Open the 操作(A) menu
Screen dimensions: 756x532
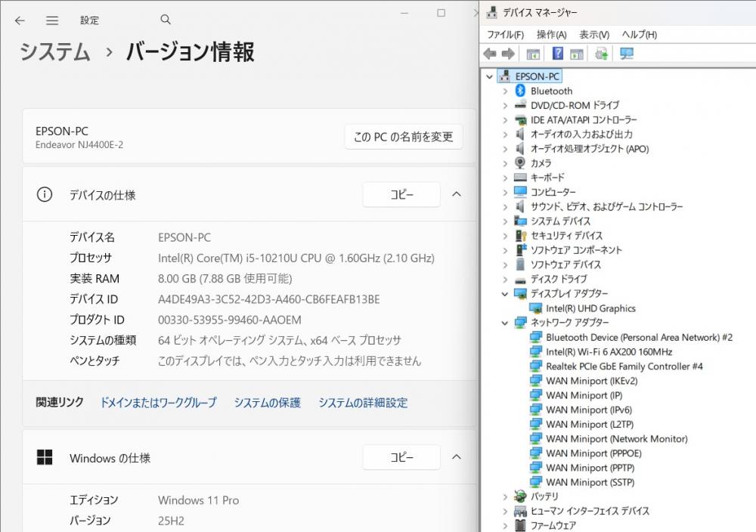pyautogui.click(x=551, y=35)
